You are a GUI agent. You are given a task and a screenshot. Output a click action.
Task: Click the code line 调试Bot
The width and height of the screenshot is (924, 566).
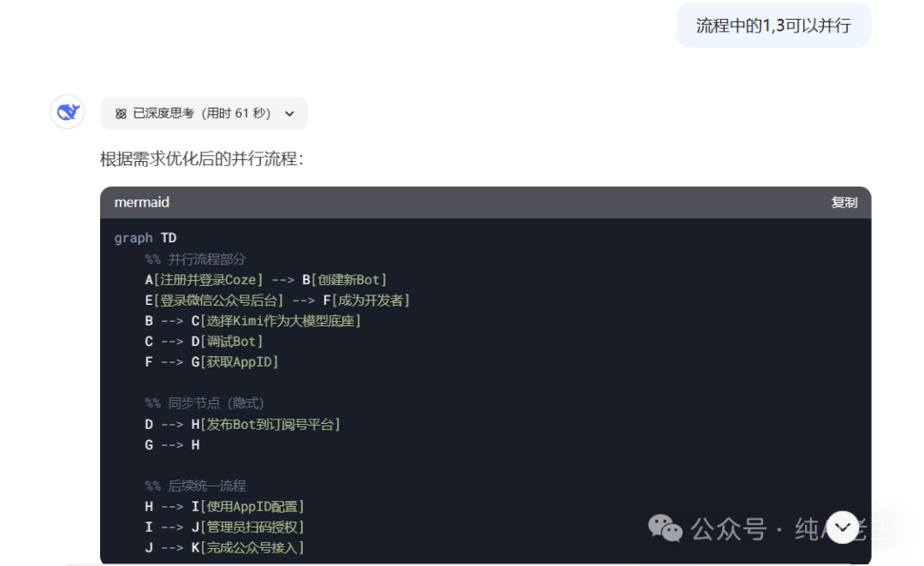point(204,342)
